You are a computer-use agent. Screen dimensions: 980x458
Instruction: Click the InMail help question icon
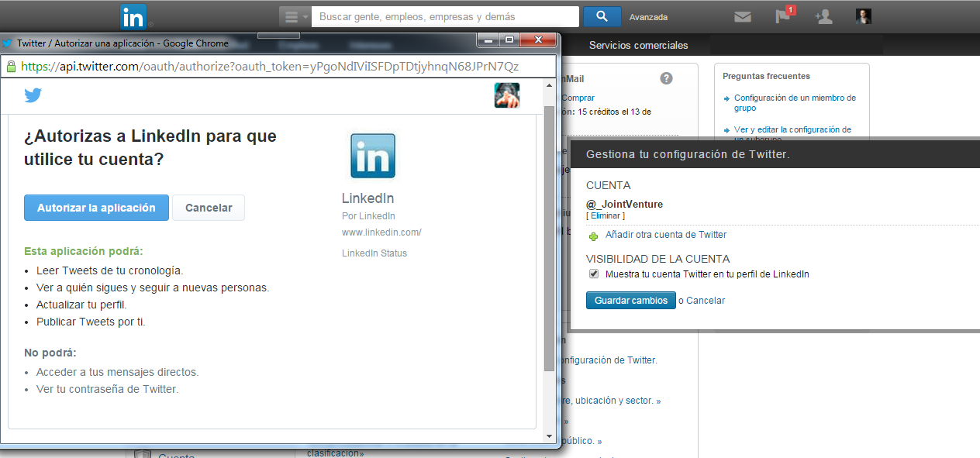(x=666, y=78)
